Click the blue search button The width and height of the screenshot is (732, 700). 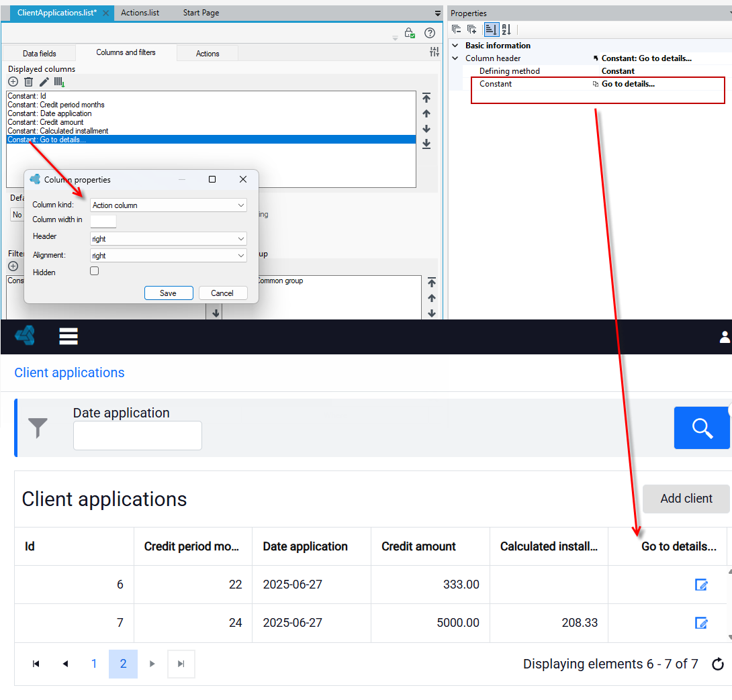pyautogui.click(x=702, y=428)
